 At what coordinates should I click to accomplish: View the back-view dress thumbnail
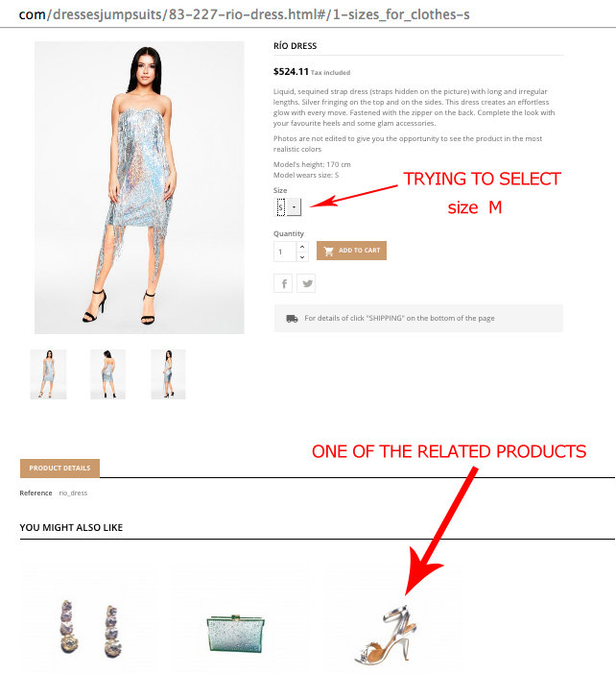[x=107, y=374]
